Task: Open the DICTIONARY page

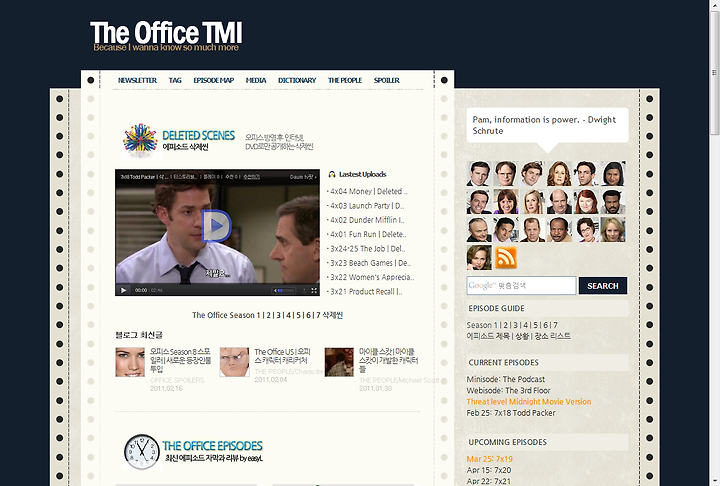Action: (x=297, y=80)
